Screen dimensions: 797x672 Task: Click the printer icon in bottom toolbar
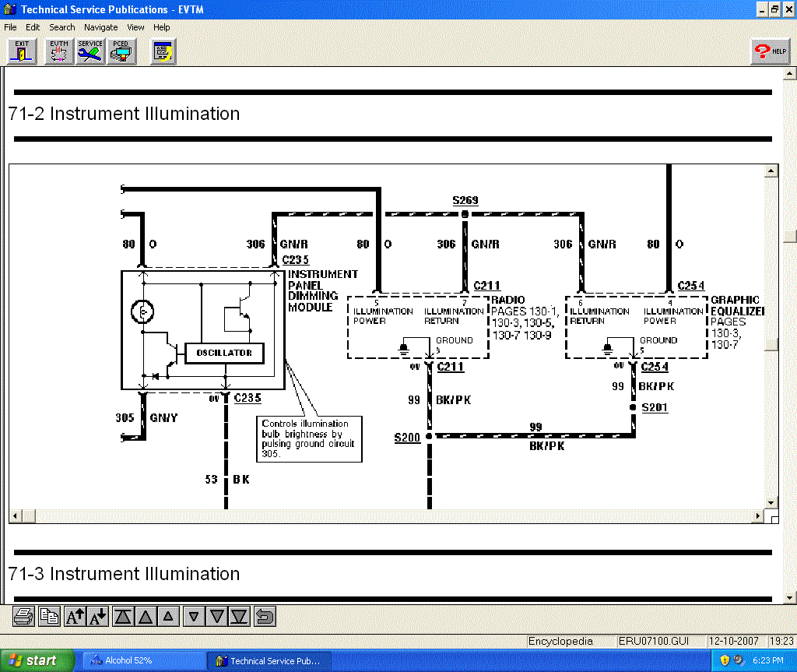(x=23, y=617)
